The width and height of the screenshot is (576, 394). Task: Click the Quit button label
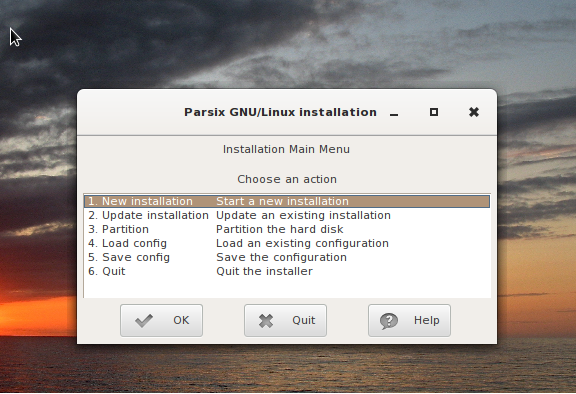pyautogui.click(x=303, y=320)
